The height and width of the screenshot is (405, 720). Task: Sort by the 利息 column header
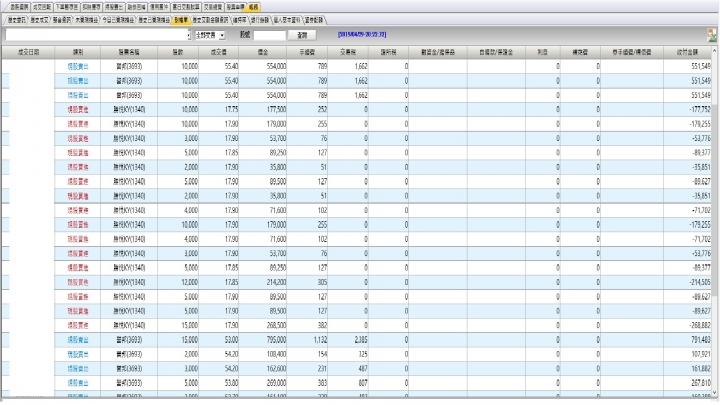coord(543,52)
